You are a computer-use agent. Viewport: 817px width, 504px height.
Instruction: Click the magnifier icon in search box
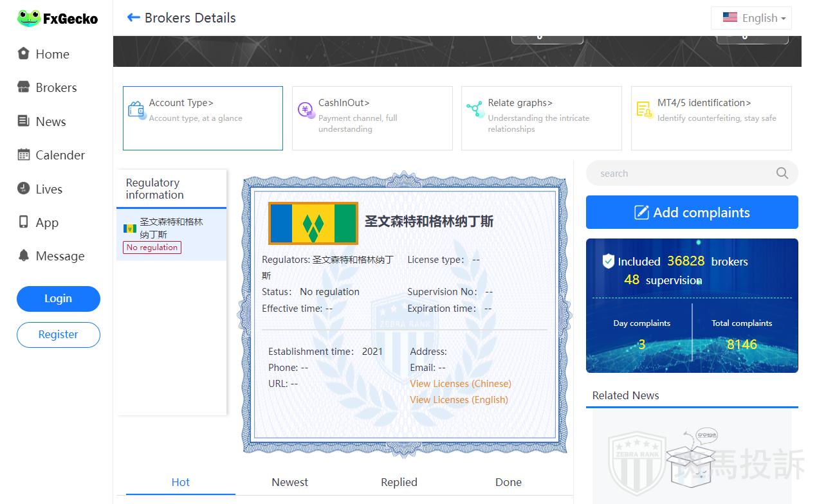(x=782, y=173)
